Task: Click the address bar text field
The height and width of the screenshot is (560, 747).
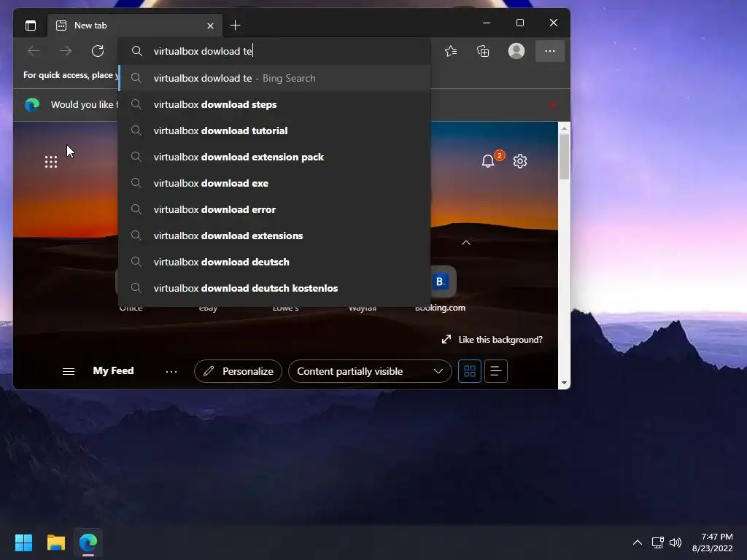Action: [274, 51]
